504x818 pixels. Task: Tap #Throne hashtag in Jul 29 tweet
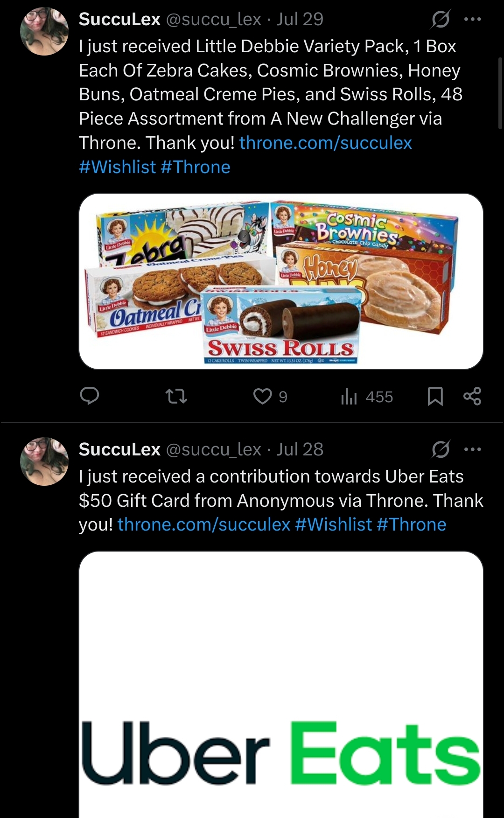point(196,167)
